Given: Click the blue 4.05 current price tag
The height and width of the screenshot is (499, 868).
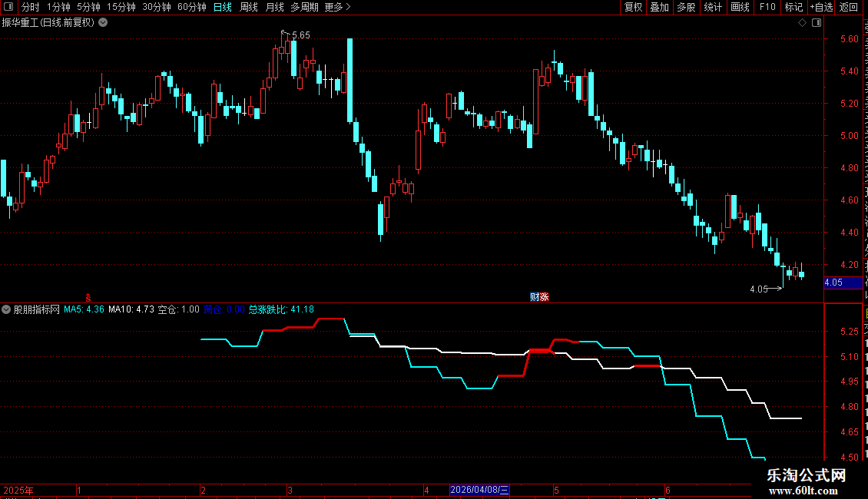Looking at the screenshot, I should point(843,283).
